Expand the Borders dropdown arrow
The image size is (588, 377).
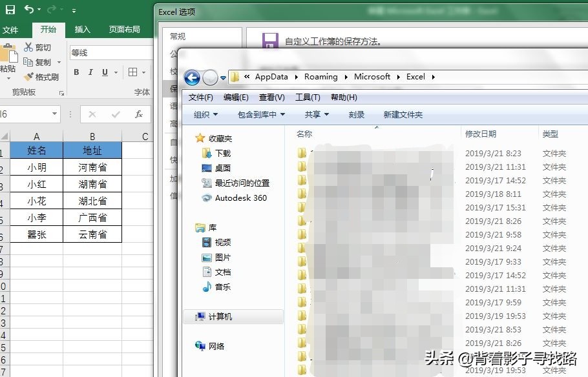[x=143, y=73]
